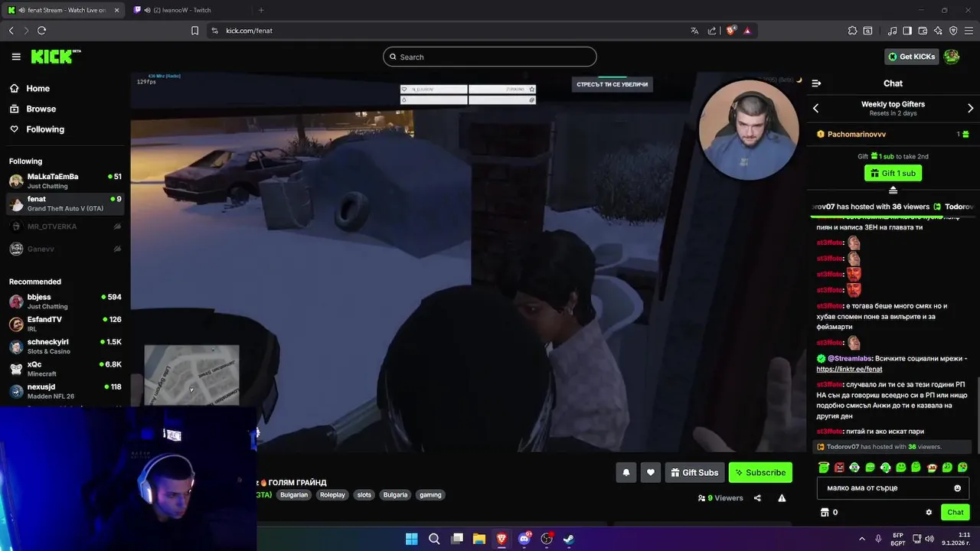Click the chat message input field
This screenshot has width=980, height=551.
(893, 488)
